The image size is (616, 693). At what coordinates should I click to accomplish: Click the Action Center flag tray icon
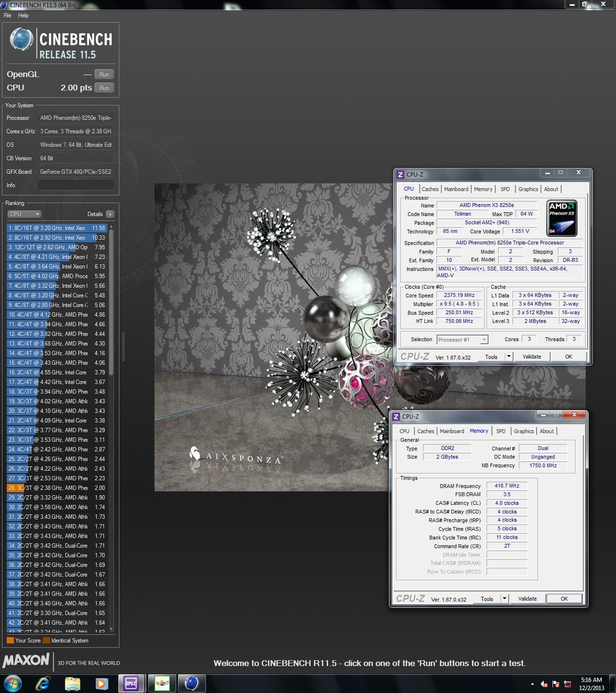[x=556, y=684]
